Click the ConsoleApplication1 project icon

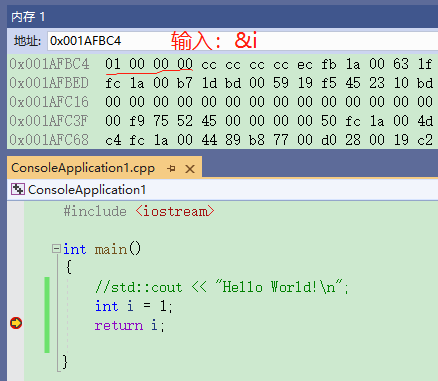click(17, 190)
